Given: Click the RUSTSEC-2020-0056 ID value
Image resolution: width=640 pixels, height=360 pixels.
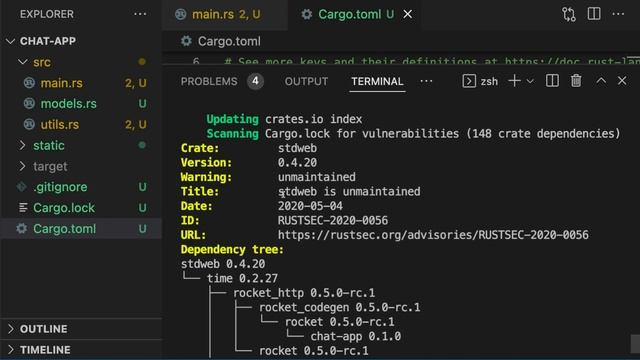Looking at the screenshot, I should click(333, 220).
